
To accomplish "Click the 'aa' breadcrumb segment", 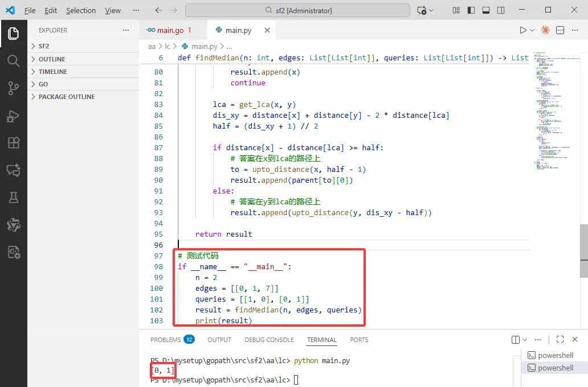I will click(152, 47).
